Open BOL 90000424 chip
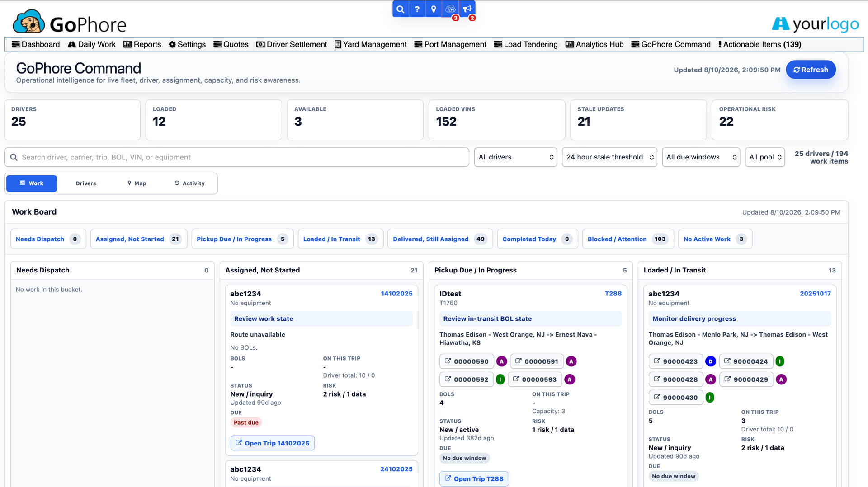The height and width of the screenshot is (487, 868). click(746, 361)
